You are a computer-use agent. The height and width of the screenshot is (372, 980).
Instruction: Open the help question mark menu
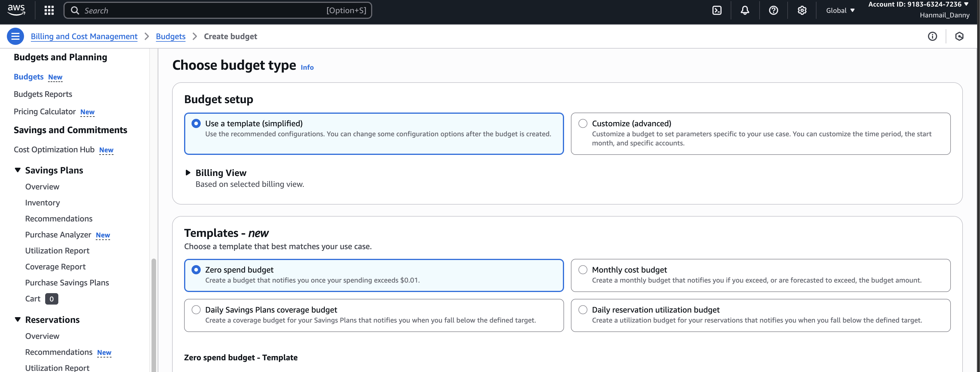pos(773,10)
